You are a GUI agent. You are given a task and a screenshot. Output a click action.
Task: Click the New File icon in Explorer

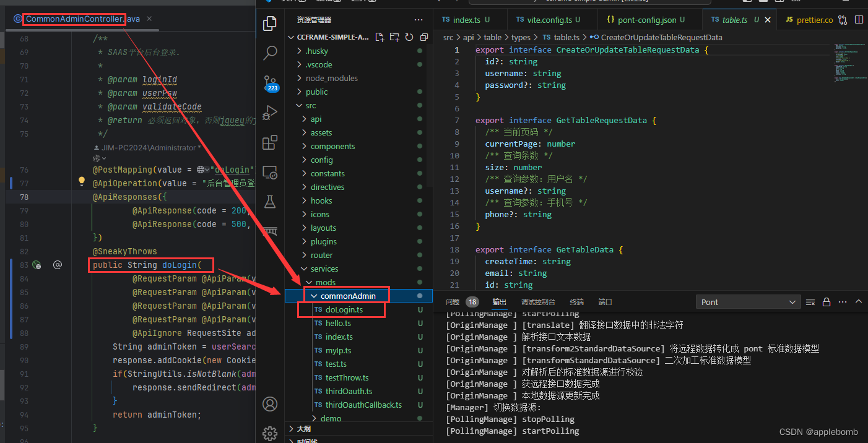380,37
